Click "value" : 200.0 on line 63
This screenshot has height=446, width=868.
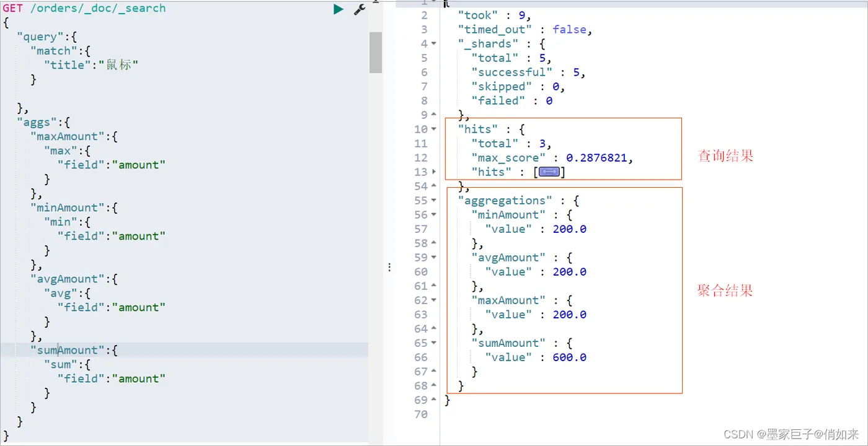pyautogui.click(x=536, y=314)
